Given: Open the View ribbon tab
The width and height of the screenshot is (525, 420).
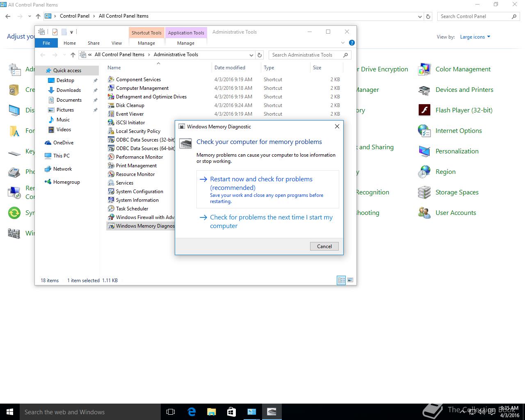Looking at the screenshot, I should pyautogui.click(x=116, y=43).
